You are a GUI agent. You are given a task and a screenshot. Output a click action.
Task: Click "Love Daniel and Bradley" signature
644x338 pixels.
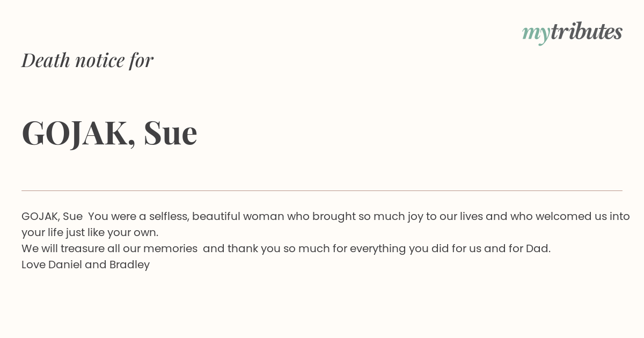[x=85, y=265]
